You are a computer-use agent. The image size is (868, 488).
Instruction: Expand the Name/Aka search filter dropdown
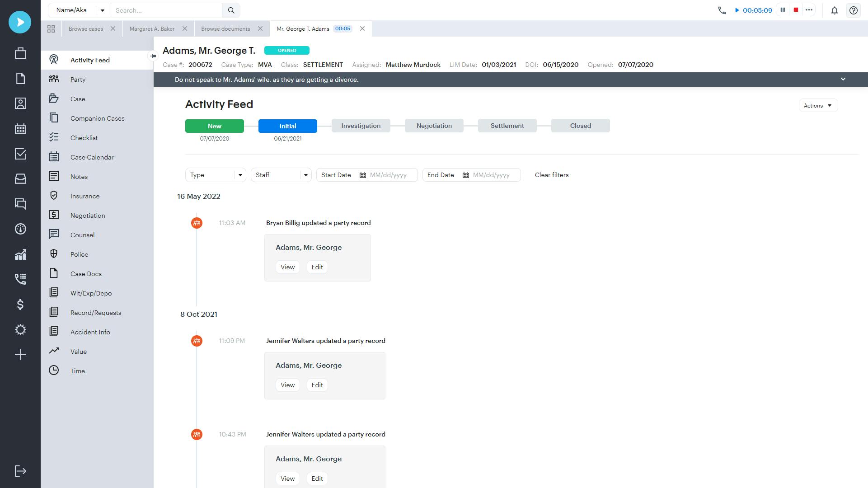click(102, 10)
